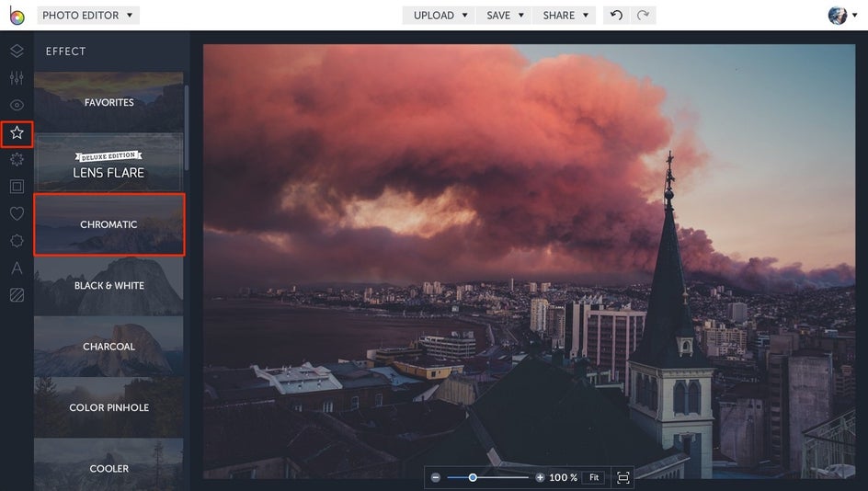Viewport: 868px width, 491px height.
Task: Click the Fit zoom button
Action: pyautogui.click(x=594, y=477)
